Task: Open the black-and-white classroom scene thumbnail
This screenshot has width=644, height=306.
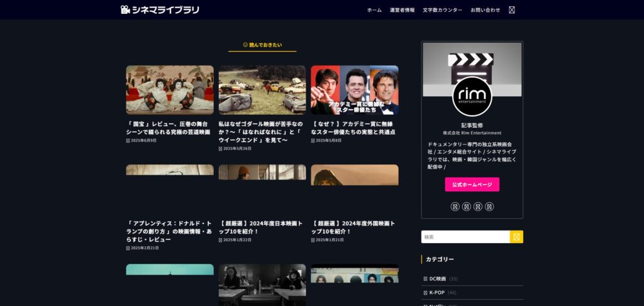Action: tap(262, 285)
